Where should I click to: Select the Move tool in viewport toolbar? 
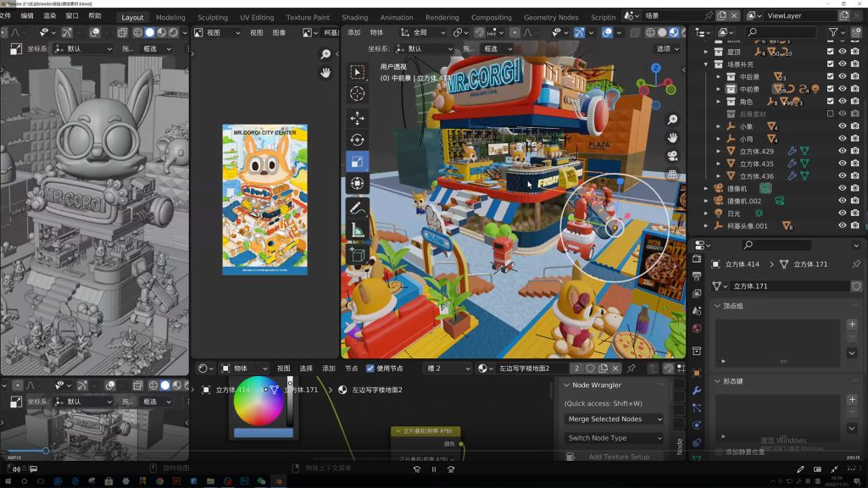(x=357, y=118)
